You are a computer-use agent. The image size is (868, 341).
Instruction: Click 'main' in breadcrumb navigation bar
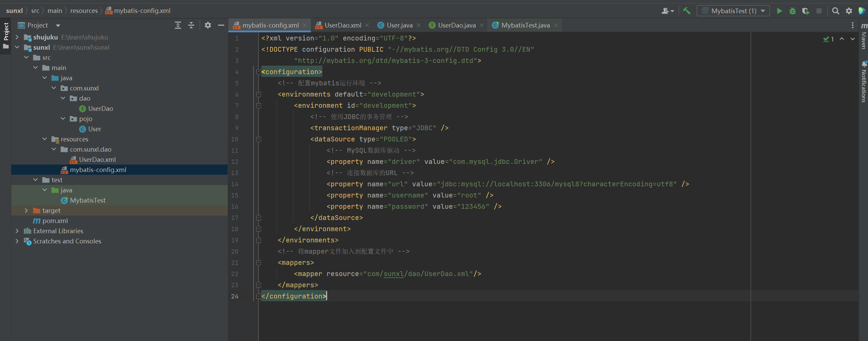[55, 11]
